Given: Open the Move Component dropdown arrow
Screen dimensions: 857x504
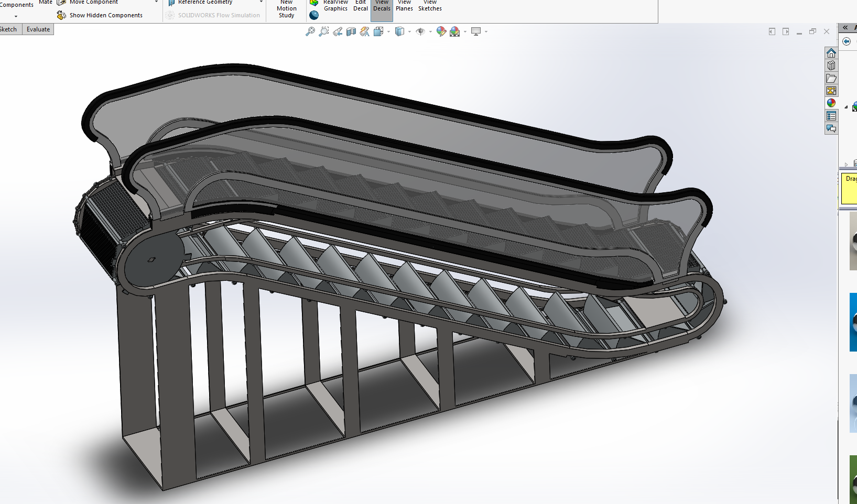Looking at the screenshot, I should point(156,2).
